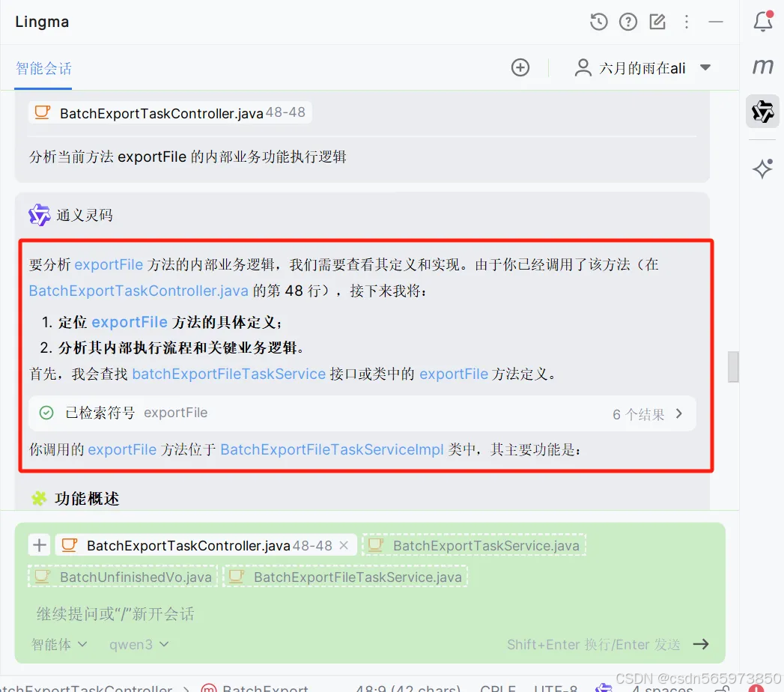The width and height of the screenshot is (784, 692).
Task: Open notifications bell in right sidebar
Action: [763, 22]
